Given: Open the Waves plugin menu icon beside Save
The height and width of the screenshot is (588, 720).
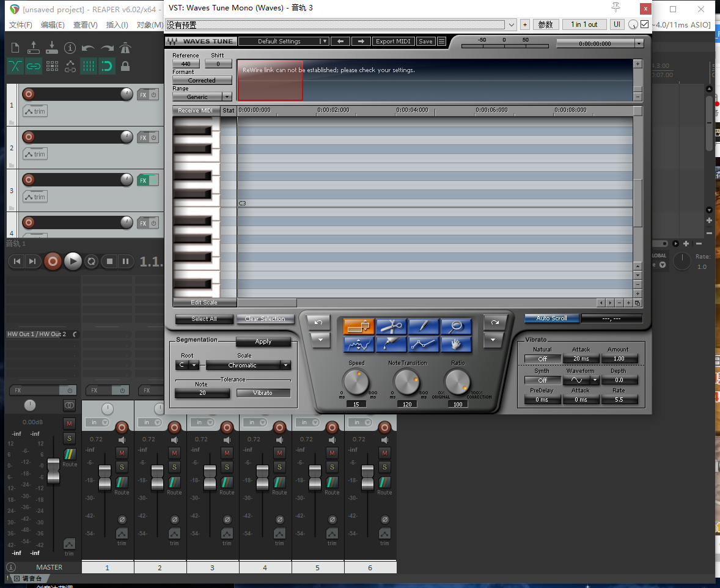Looking at the screenshot, I should 442,42.
